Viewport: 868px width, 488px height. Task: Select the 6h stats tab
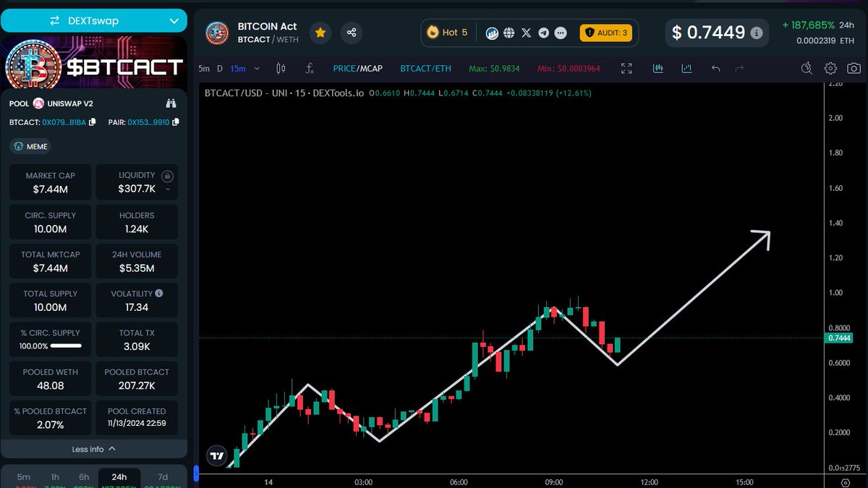click(x=84, y=477)
